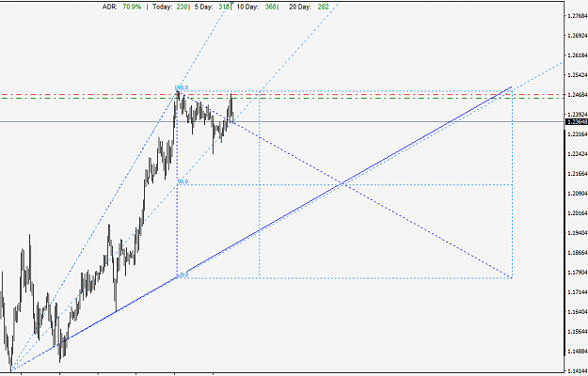Screen dimensions: 588x376
Task: Click the ADR 70.9% value
Action: [x=132, y=7]
